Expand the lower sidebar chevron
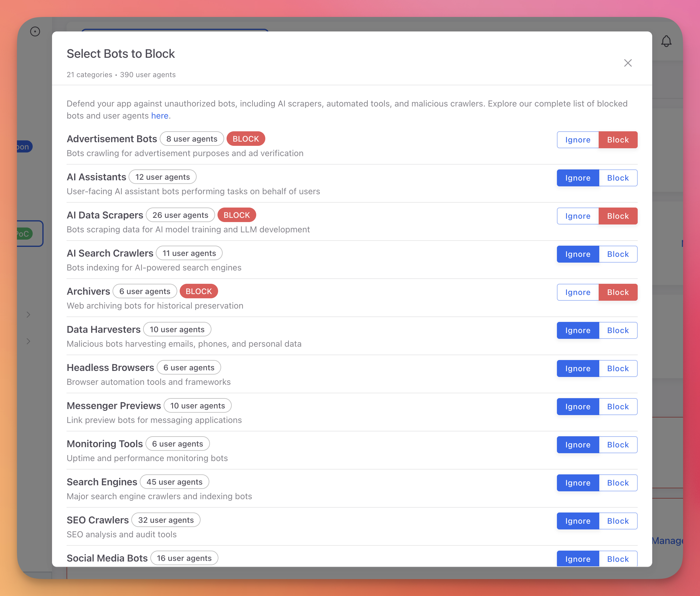Viewport: 700px width, 596px height. click(x=28, y=341)
